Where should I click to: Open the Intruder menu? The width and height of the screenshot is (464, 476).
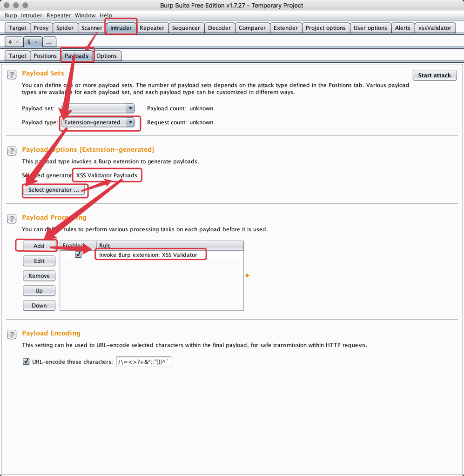click(32, 15)
